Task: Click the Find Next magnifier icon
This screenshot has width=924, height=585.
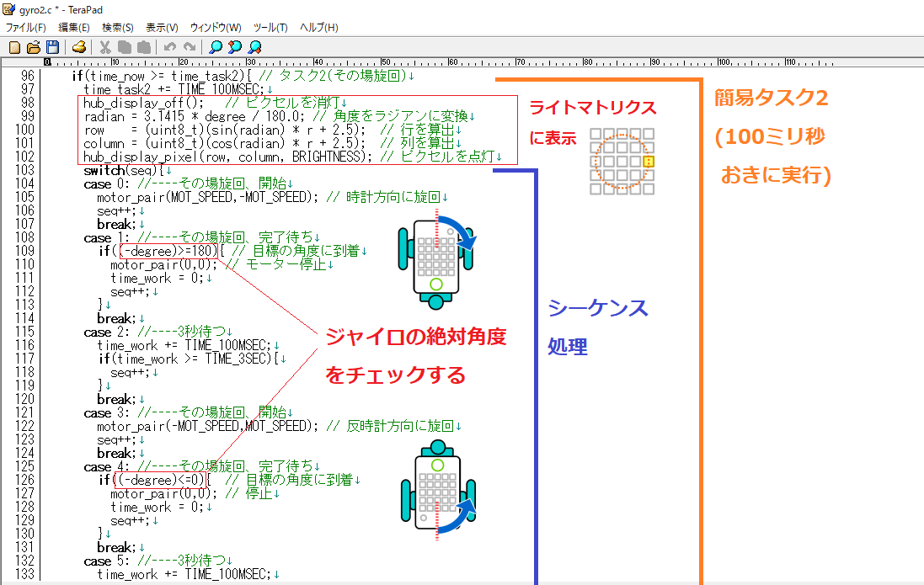Action: point(254,47)
